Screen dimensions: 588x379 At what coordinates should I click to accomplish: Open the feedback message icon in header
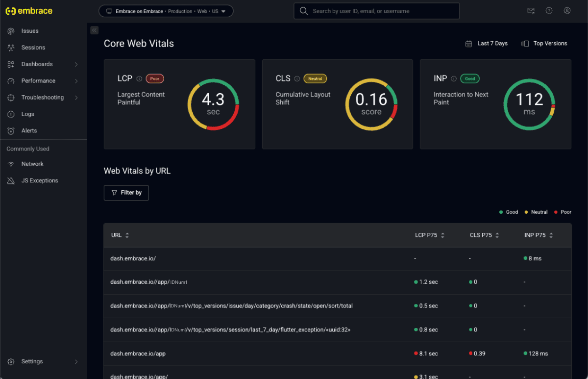click(531, 11)
